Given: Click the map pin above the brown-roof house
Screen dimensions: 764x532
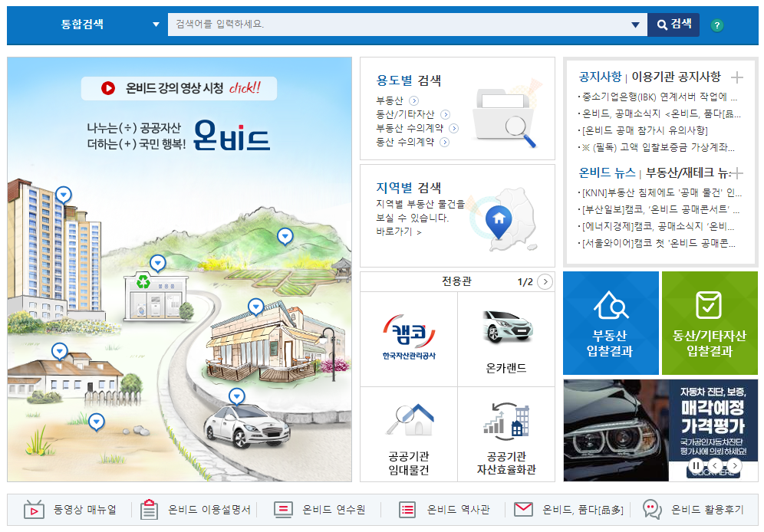Looking at the screenshot, I should [59, 351].
